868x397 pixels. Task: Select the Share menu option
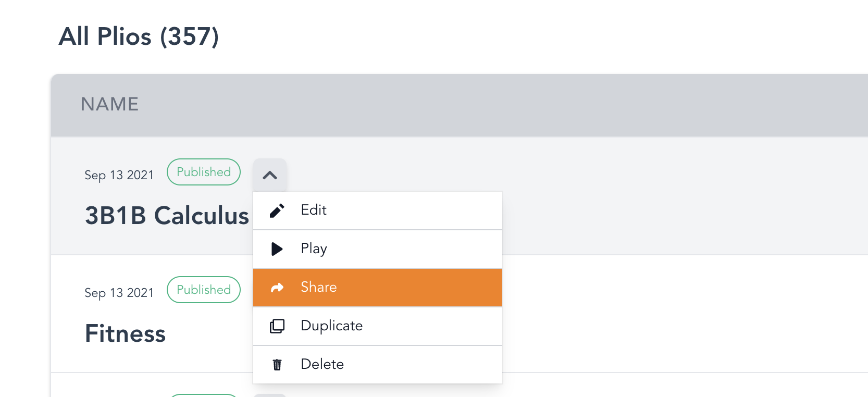click(319, 287)
